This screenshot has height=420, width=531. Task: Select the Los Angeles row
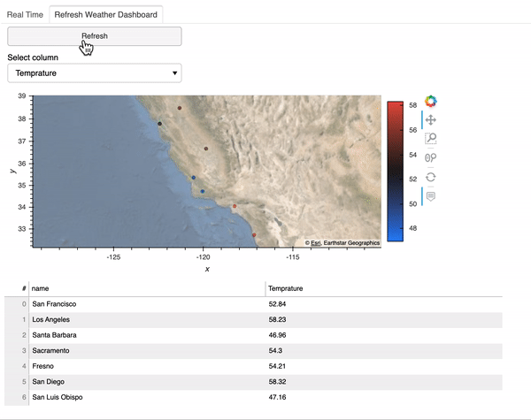253,320
